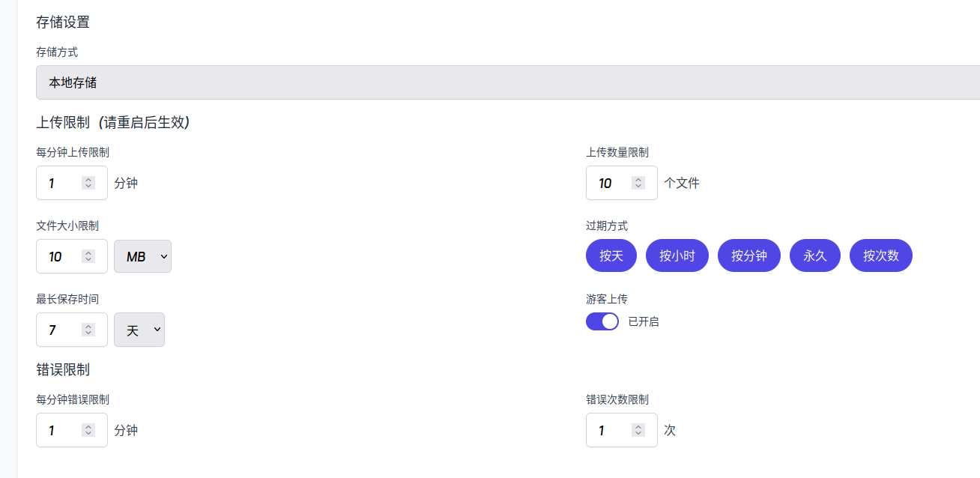Click into the 最长保存时间 number field

(72, 330)
